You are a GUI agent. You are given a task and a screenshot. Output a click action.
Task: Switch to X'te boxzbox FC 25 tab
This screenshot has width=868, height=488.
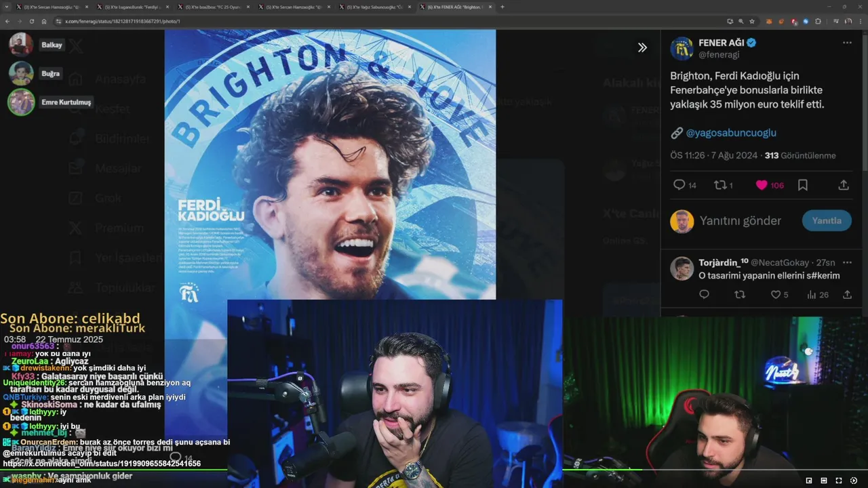(214, 7)
